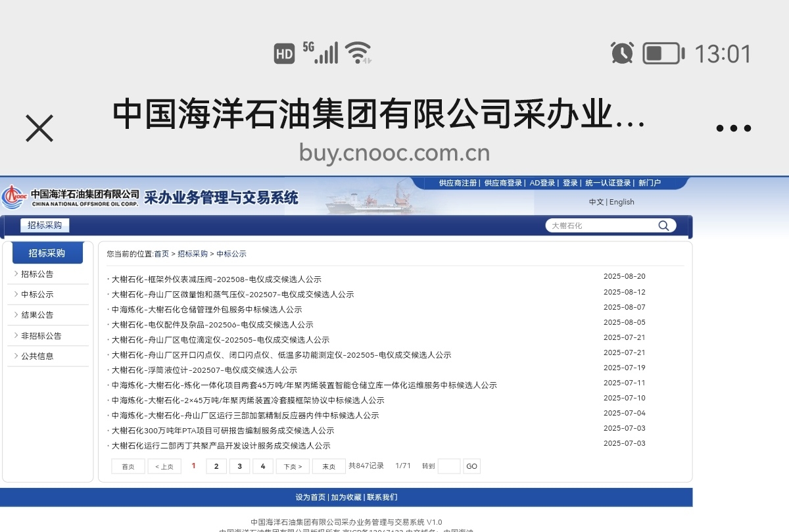Select the 招标采购 navigation tab
Image resolution: width=789 pixels, height=532 pixels.
[45, 225]
